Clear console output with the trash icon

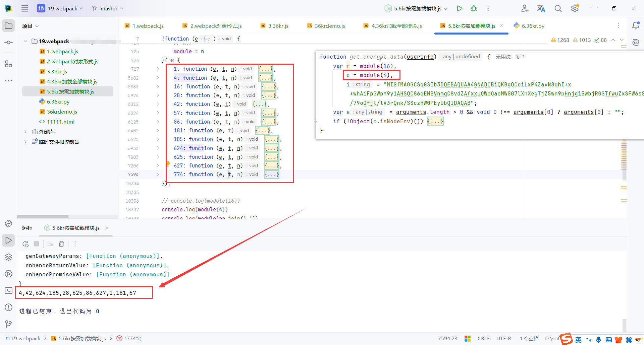click(x=61, y=244)
